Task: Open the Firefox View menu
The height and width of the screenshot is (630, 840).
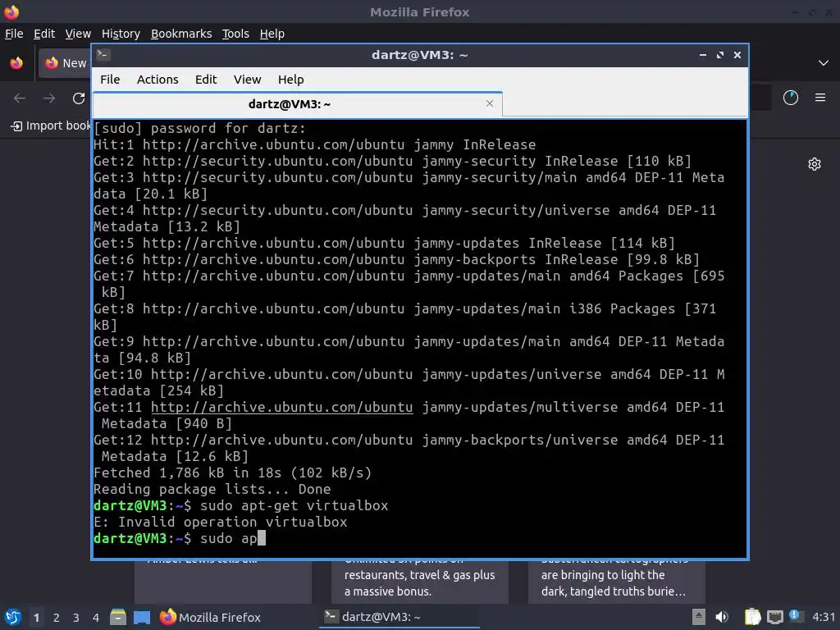Action: click(x=78, y=34)
